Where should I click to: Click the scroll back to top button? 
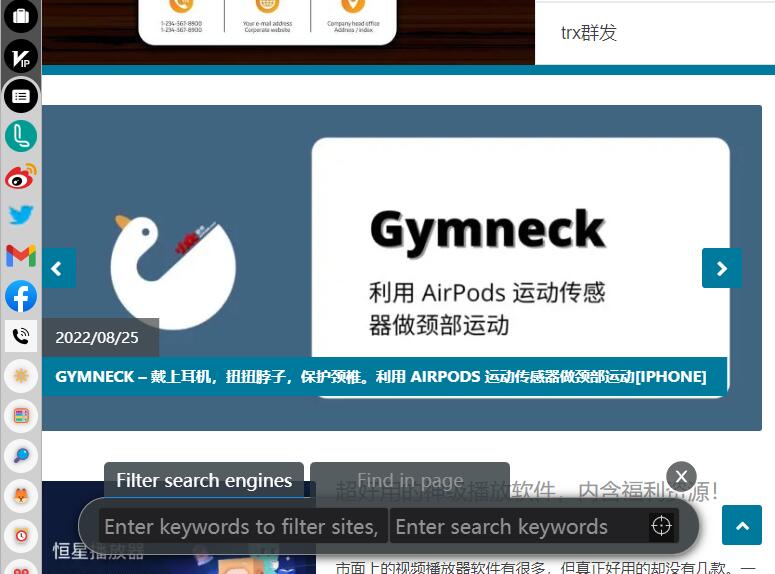pyautogui.click(x=741, y=525)
